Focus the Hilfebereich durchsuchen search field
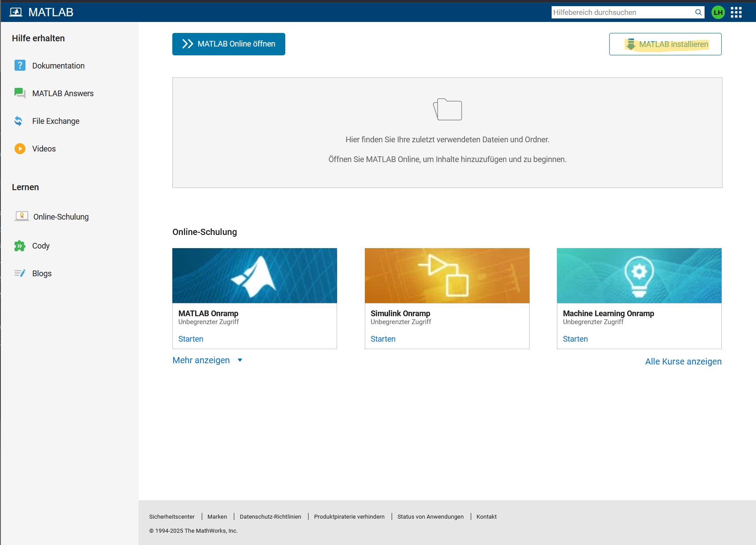756x545 pixels. point(622,12)
